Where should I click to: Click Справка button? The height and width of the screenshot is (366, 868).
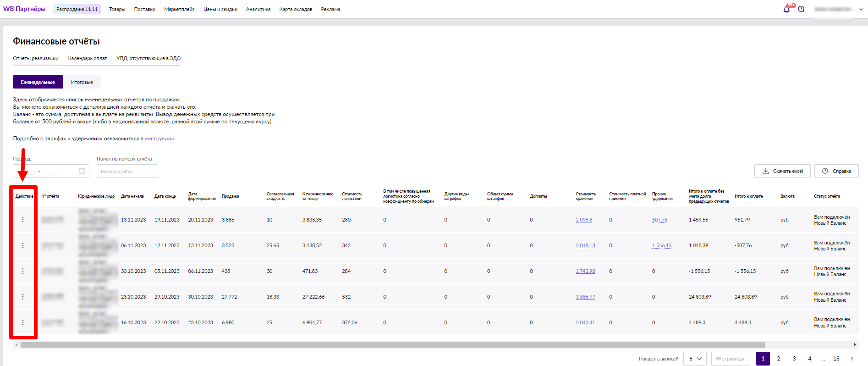[x=836, y=171]
